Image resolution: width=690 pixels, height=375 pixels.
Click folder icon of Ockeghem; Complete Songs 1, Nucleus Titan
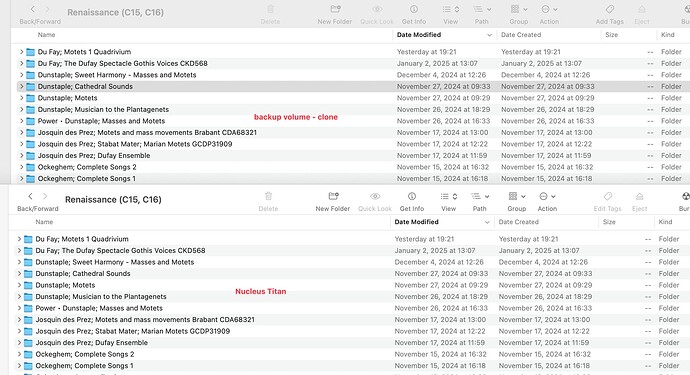pyautogui.click(x=28, y=366)
